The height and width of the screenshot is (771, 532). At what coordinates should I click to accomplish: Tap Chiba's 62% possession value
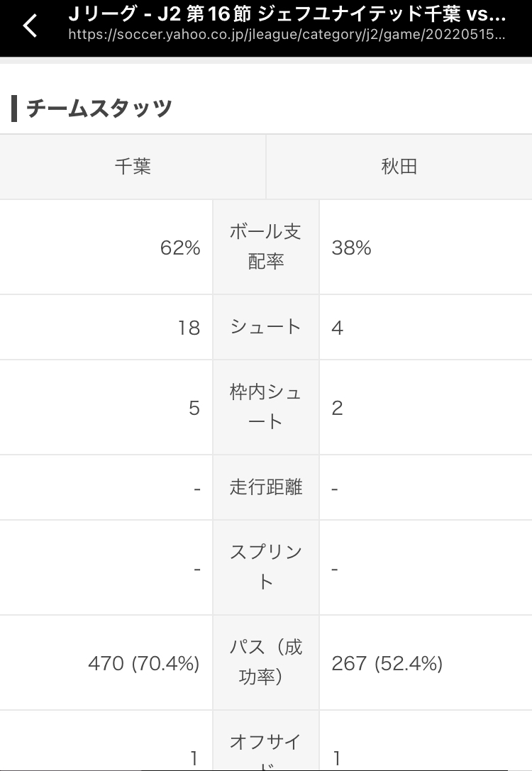pyautogui.click(x=180, y=248)
